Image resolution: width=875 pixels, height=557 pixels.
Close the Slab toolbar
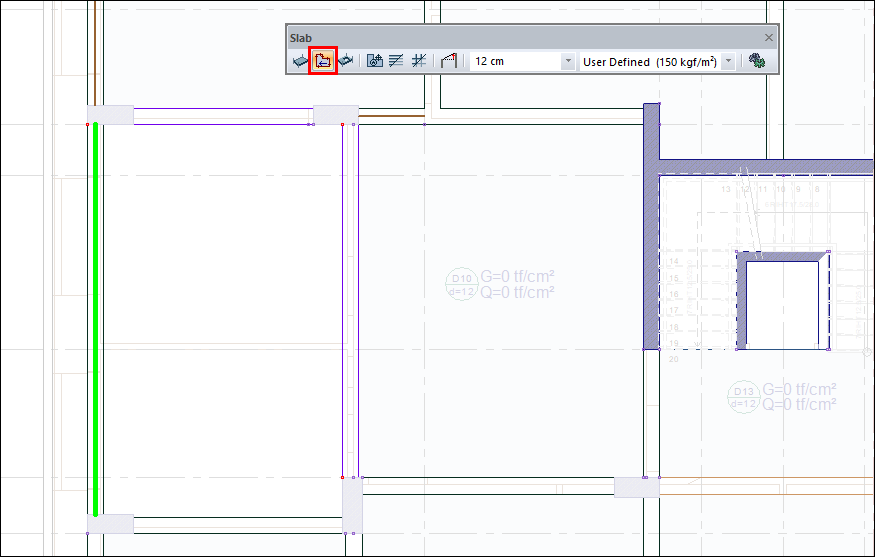coord(768,38)
